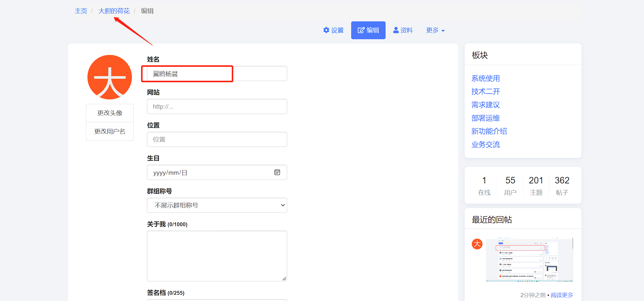The width and height of the screenshot is (644, 301).
Task: Open the recent reply screenshot thumbnail
Action: [529, 260]
